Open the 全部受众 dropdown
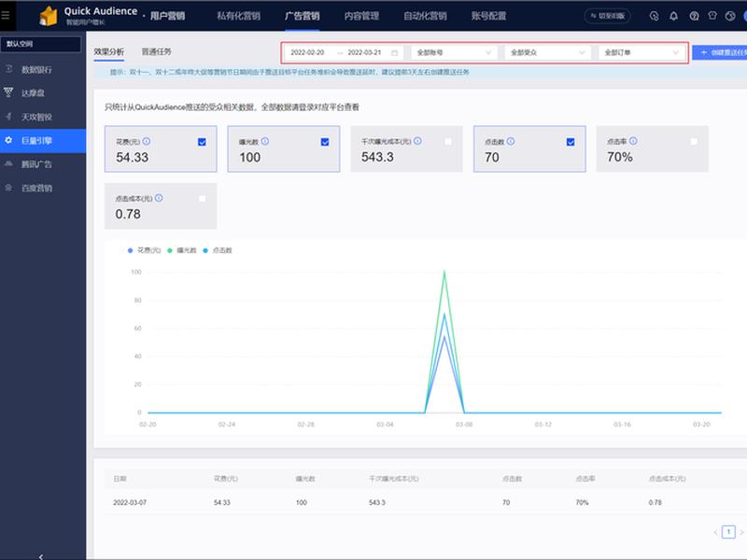Image resolution: width=747 pixels, height=560 pixels. (x=547, y=52)
